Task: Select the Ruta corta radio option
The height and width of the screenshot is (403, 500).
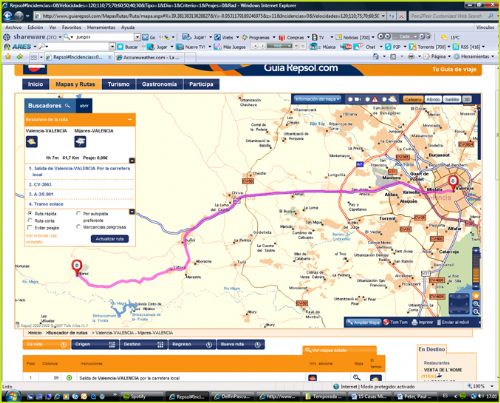Action: pyautogui.click(x=30, y=220)
